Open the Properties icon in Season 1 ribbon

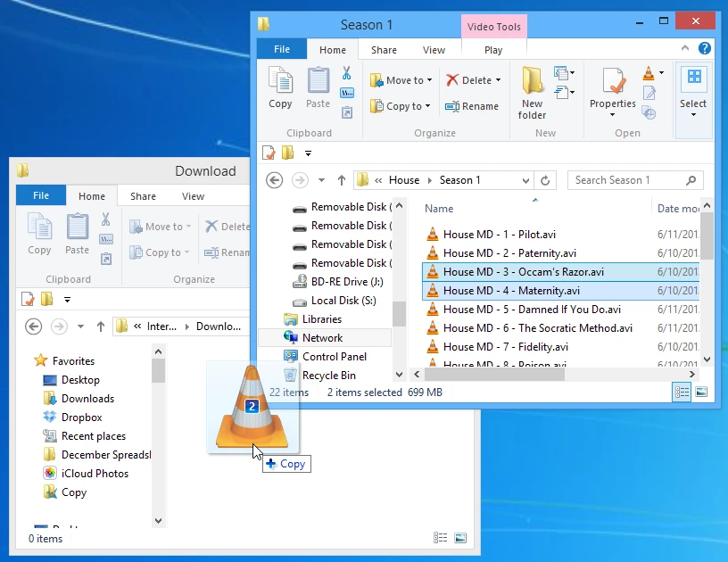pos(612,81)
